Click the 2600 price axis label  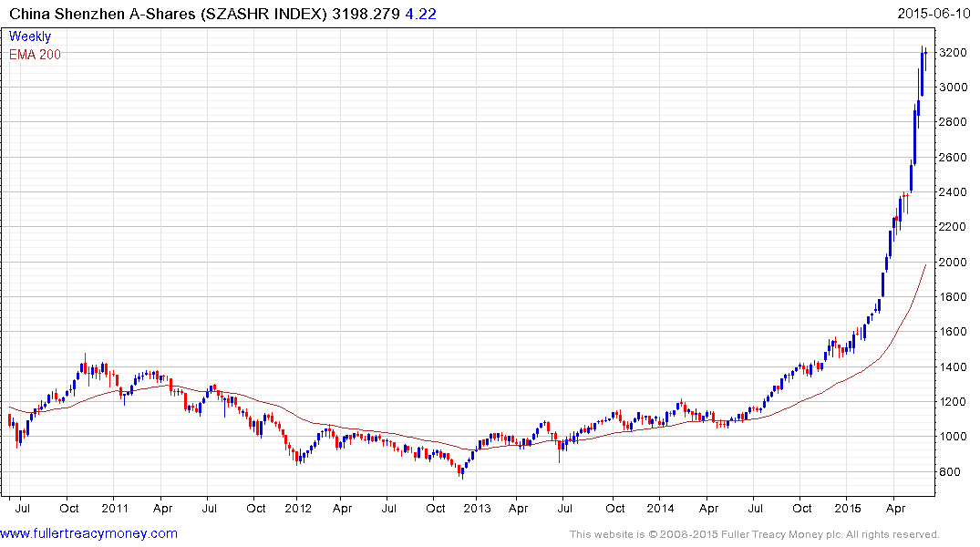click(954, 157)
